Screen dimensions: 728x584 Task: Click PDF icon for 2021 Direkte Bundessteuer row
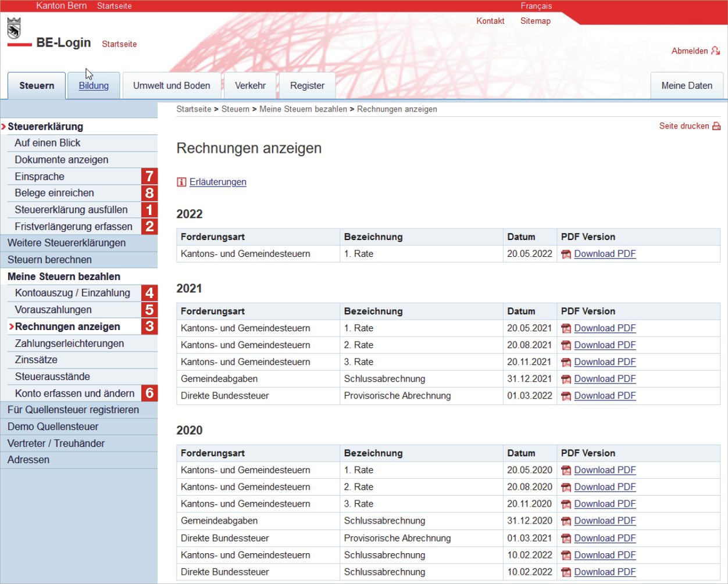tap(566, 396)
